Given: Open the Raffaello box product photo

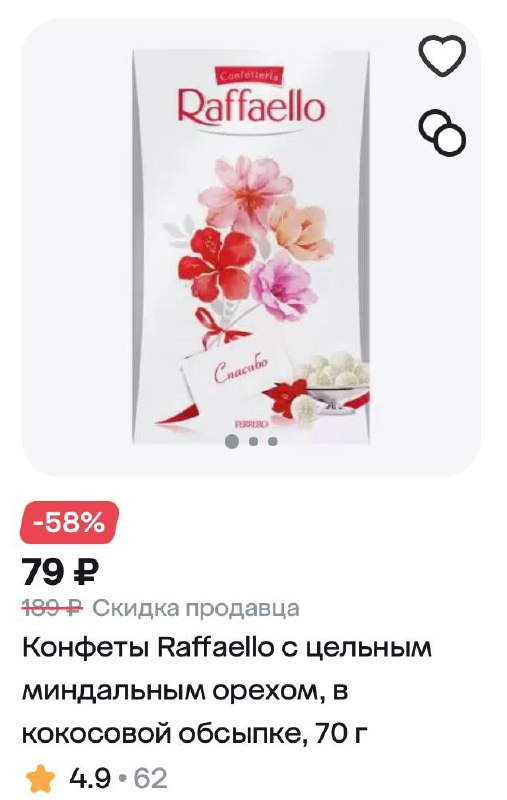Looking at the screenshot, I should [251, 246].
